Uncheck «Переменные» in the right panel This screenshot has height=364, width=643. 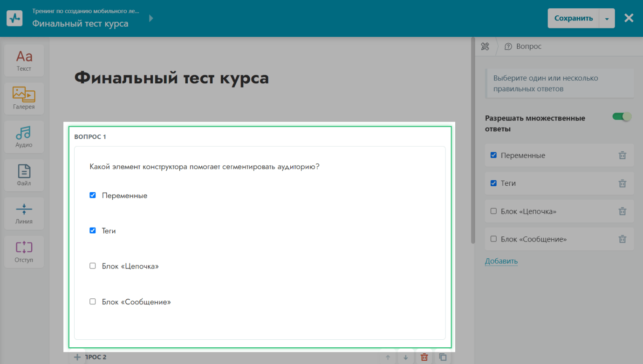493,155
